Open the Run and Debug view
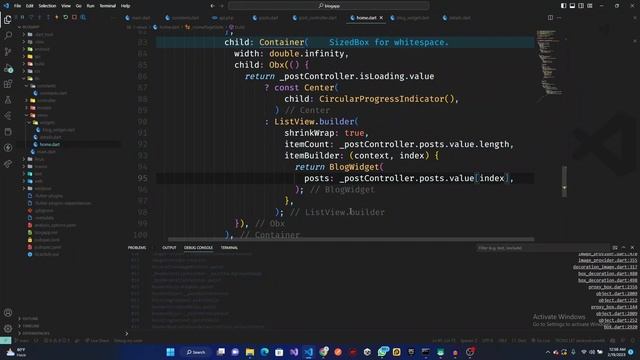 (8, 68)
